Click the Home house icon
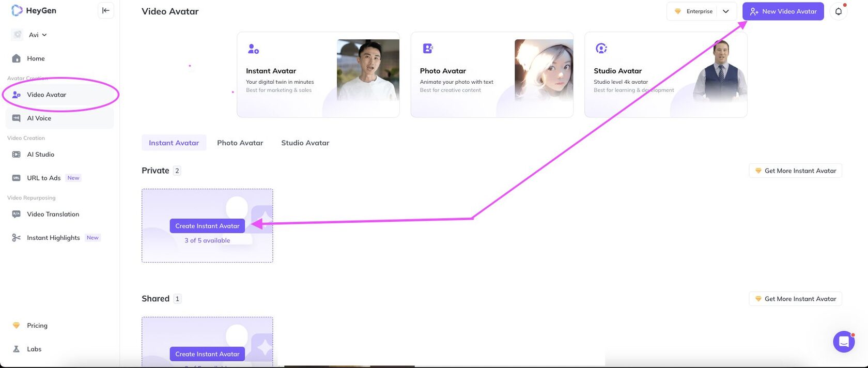Viewport: 868px width, 368px height. coord(17,58)
